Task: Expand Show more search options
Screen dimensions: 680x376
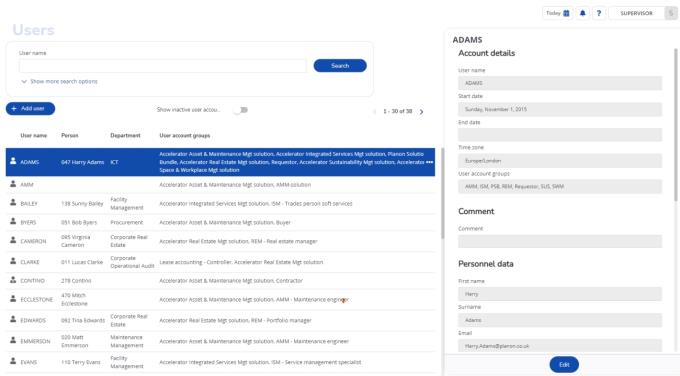Action: (59, 81)
